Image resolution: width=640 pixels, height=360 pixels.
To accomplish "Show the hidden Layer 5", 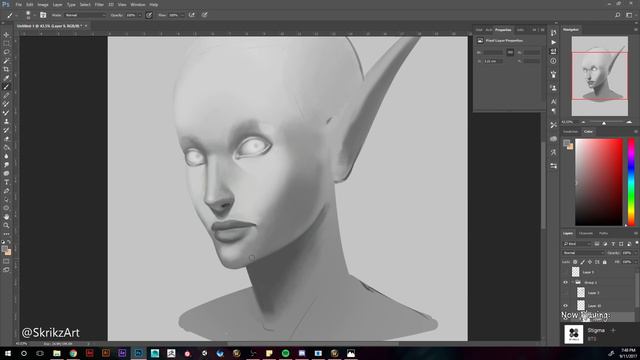I will (566, 272).
